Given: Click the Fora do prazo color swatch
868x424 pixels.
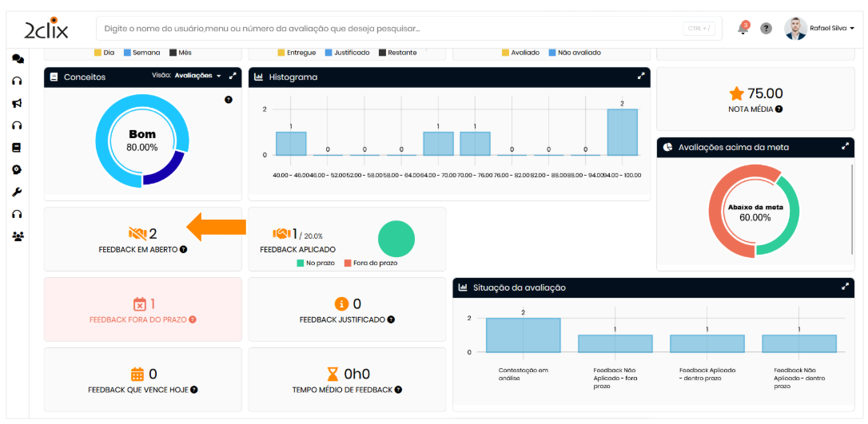Looking at the screenshot, I should [x=348, y=263].
